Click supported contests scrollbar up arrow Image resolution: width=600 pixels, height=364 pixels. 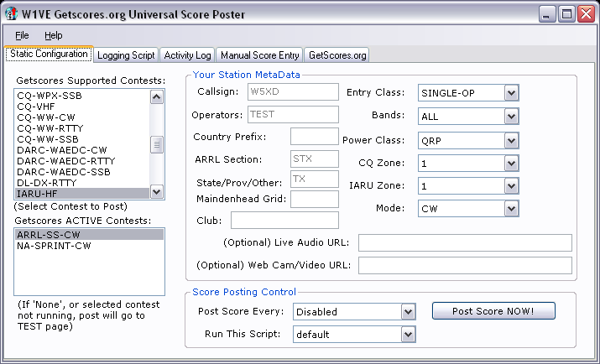pyautogui.click(x=157, y=97)
